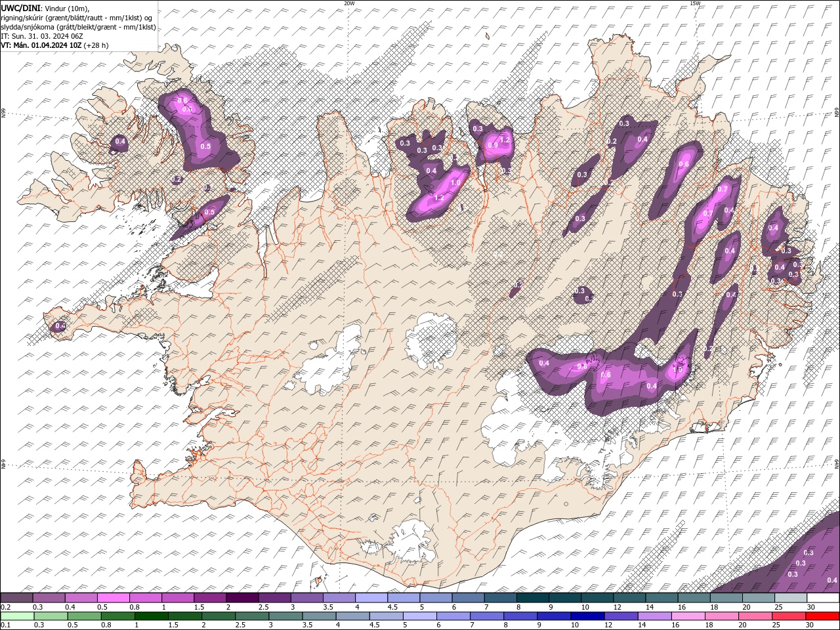Select the upper legend swatch between 0.2 and 0.3

16,598
